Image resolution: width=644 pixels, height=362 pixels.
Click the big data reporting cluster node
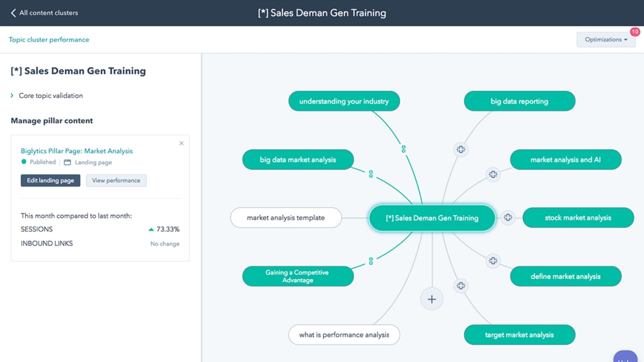tap(519, 101)
